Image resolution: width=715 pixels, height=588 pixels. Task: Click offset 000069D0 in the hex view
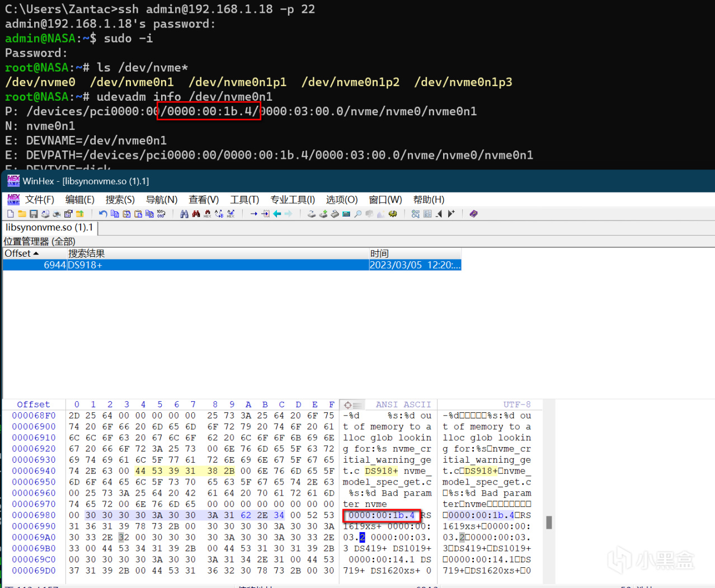pos(34,571)
